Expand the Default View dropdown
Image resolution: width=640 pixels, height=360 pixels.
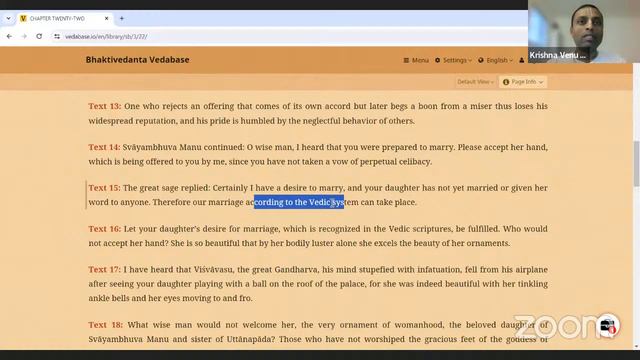pos(475,82)
